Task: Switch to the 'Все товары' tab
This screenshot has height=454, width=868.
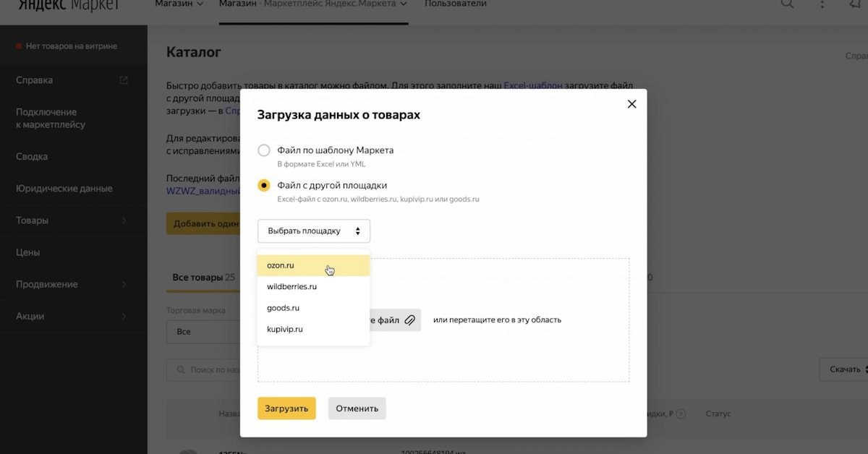Action: 203,277
